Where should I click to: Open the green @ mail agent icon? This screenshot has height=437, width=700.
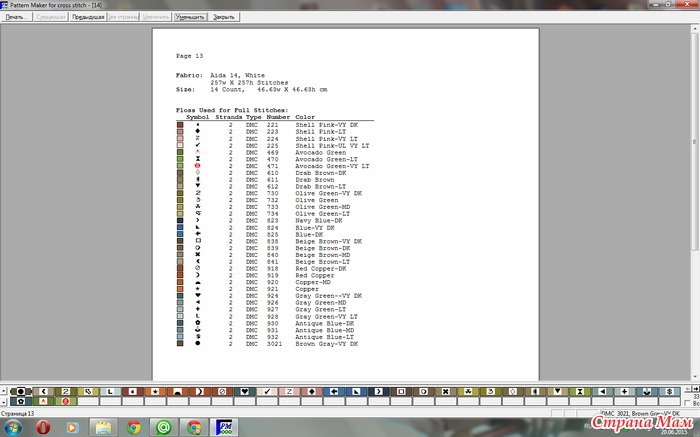tap(163, 428)
